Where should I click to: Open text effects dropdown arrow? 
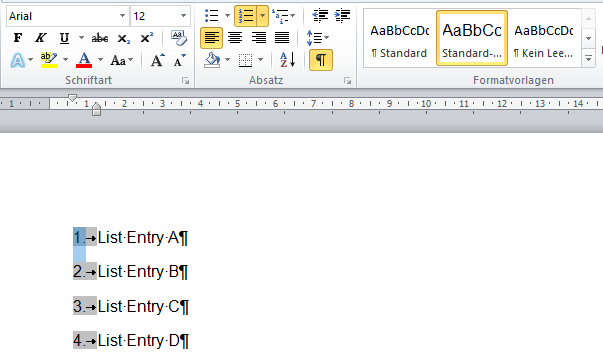[30, 60]
